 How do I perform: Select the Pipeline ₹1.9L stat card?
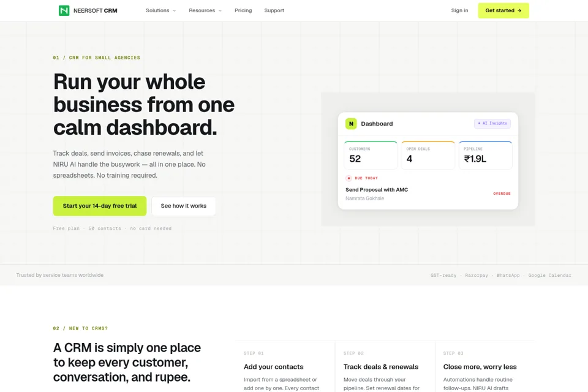point(486,156)
